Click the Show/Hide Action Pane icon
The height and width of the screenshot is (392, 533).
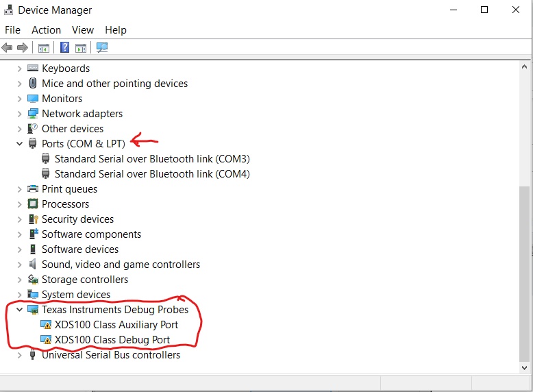coord(81,48)
